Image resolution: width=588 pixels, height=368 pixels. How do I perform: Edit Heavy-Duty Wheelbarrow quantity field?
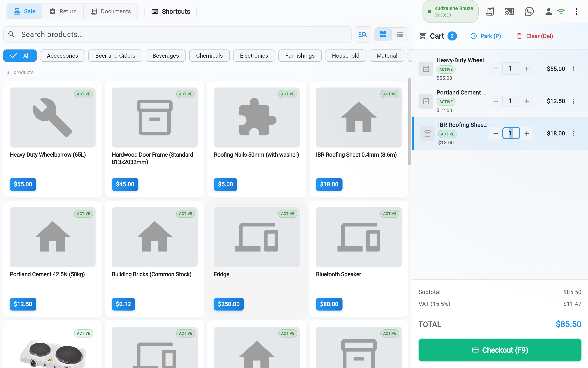(x=511, y=69)
